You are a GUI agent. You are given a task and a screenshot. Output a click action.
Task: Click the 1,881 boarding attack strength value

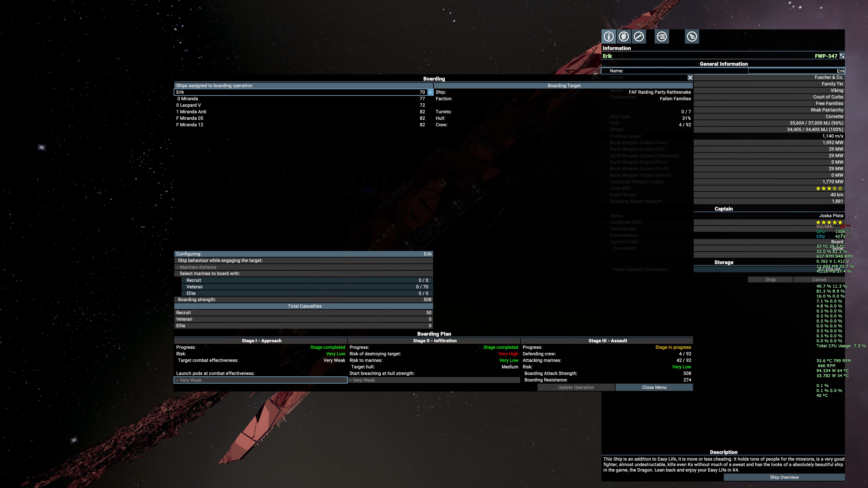(837, 201)
